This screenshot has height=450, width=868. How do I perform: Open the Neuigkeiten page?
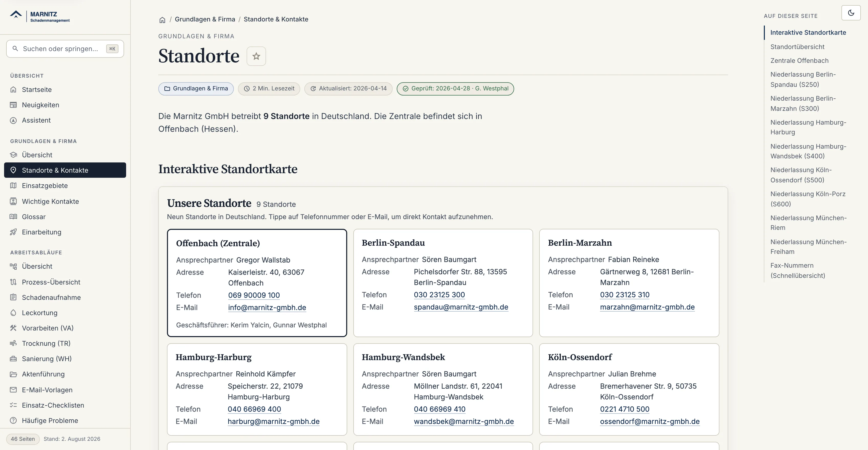[65, 105]
